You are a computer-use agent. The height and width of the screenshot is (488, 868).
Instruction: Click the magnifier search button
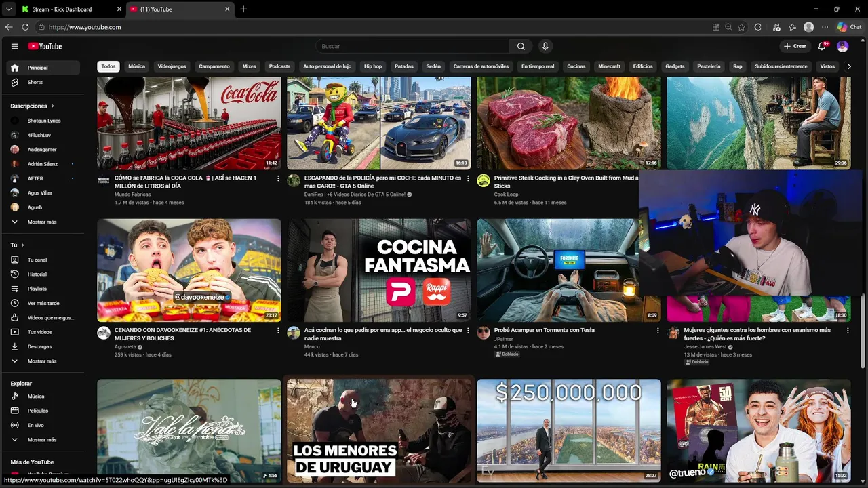521,46
